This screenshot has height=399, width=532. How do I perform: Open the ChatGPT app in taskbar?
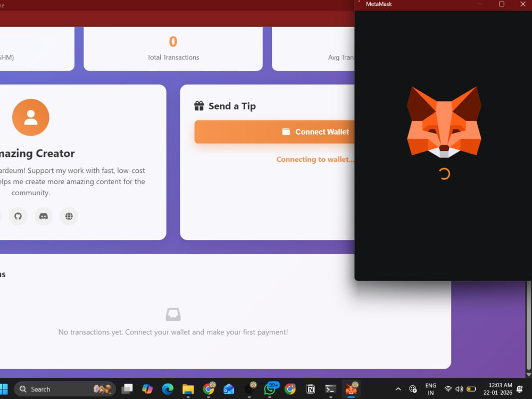[x=250, y=389]
